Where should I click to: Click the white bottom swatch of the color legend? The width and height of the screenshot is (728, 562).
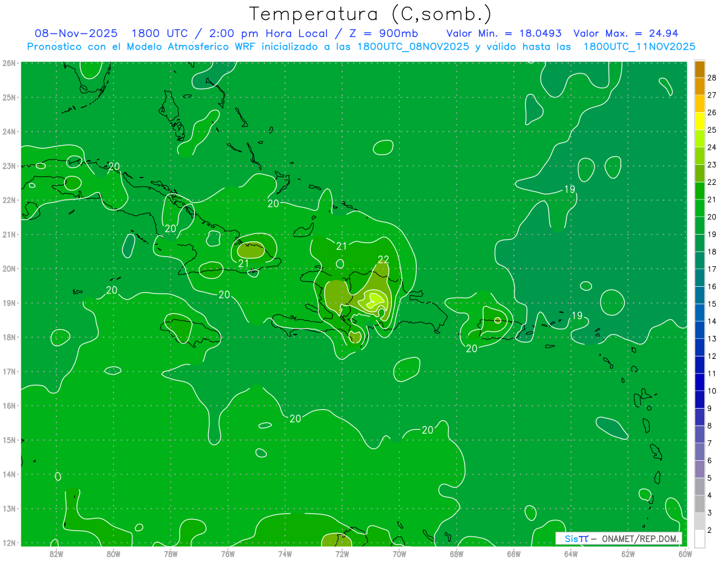point(699,538)
